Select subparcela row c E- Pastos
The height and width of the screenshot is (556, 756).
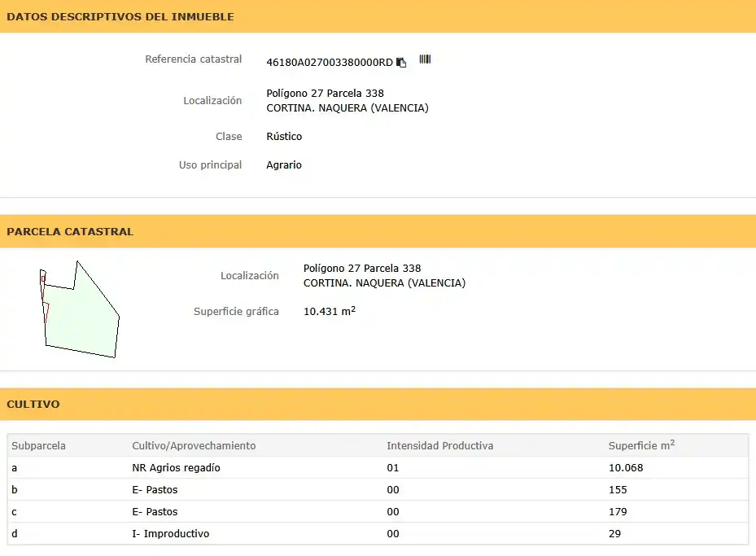[x=378, y=512]
